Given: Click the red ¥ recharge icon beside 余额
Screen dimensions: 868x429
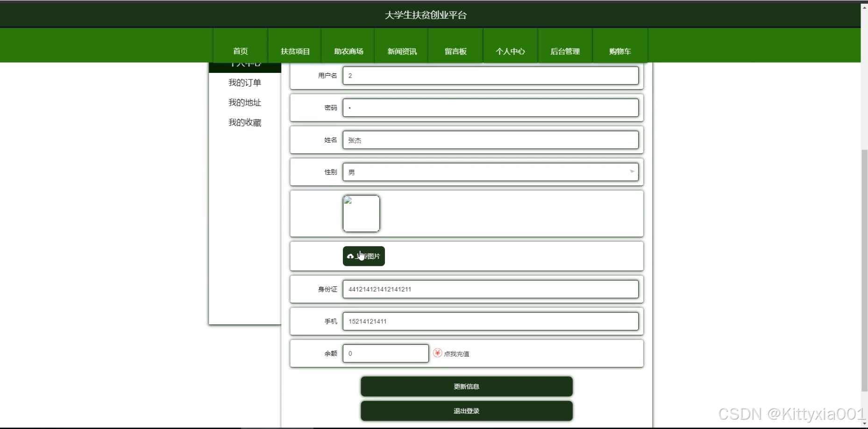Looking at the screenshot, I should click(x=436, y=354).
